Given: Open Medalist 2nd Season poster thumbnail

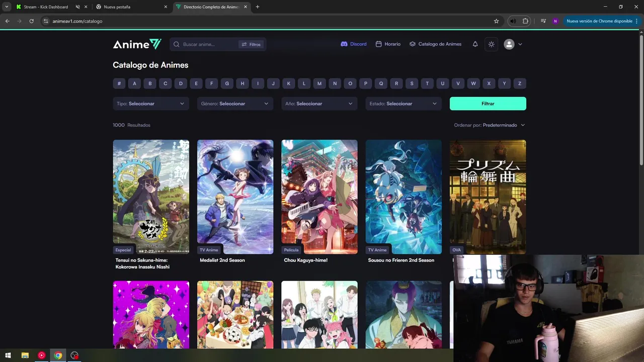Looking at the screenshot, I should (x=235, y=197).
